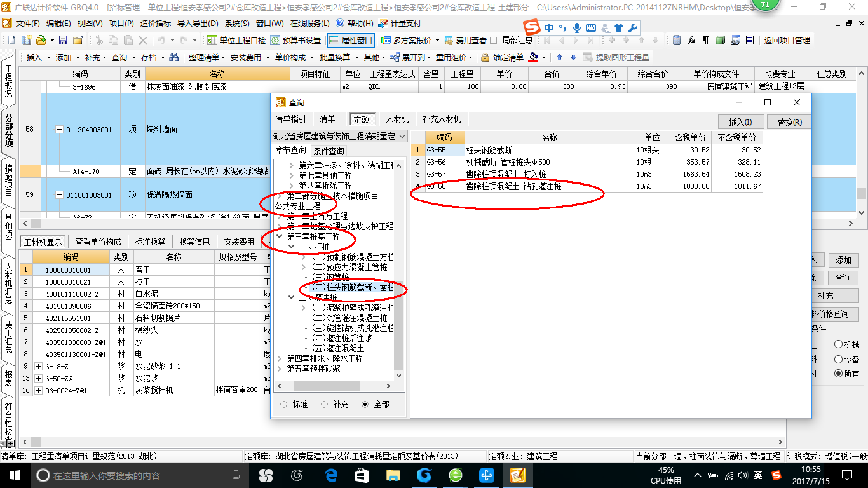Viewport: 868px width, 488px height.
Task: Click the 替换(R) button
Action: coord(789,121)
